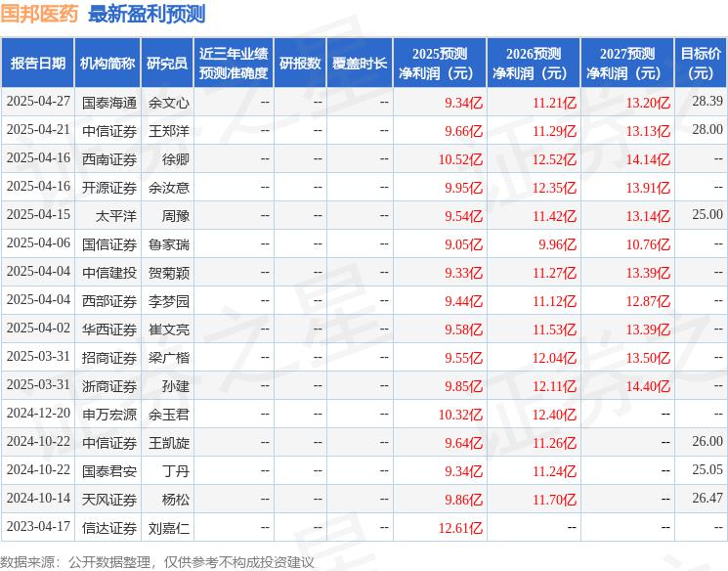728x571 pixels.
Task: Click institution 国泰海通
Action: (109, 103)
